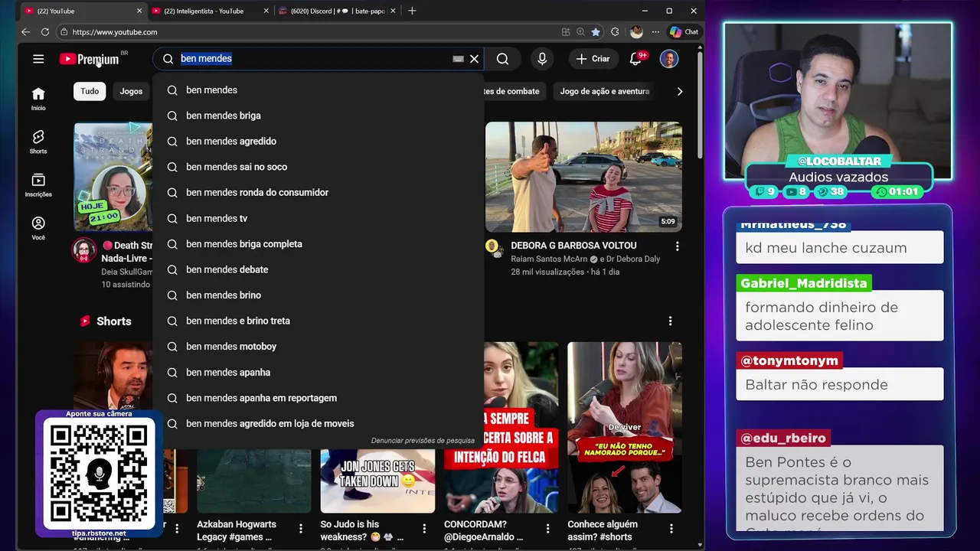980x551 pixels.
Task: Open the apps icon in address bar
Action: [566, 32]
